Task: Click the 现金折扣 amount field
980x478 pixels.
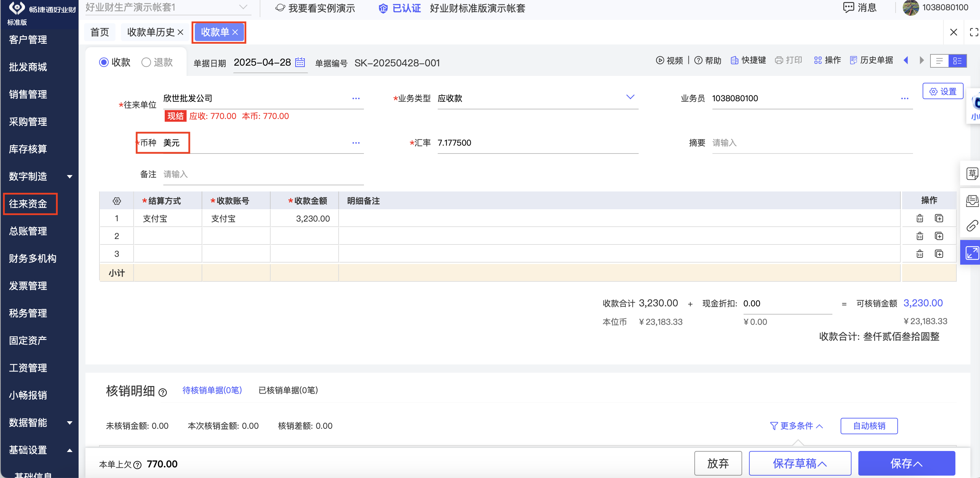Action: click(x=787, y=303)
